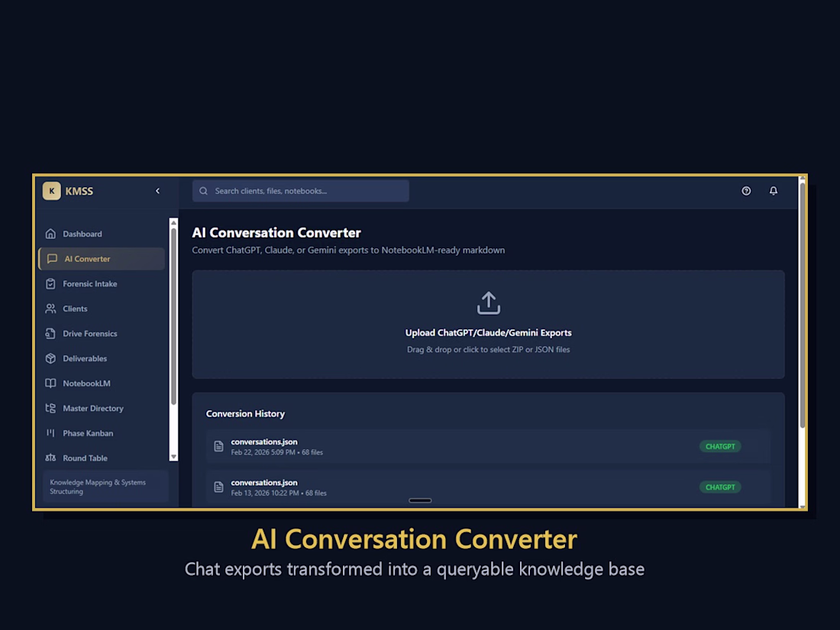The image size is (840, 630).
Task: Focus the search clients, files, notebooks field
Action: 301,191
